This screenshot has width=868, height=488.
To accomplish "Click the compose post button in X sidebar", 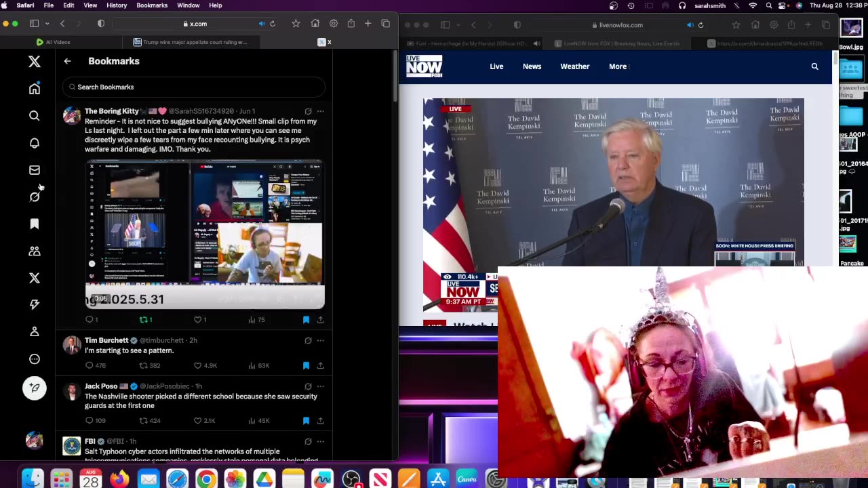I will (x=35, y=388).
